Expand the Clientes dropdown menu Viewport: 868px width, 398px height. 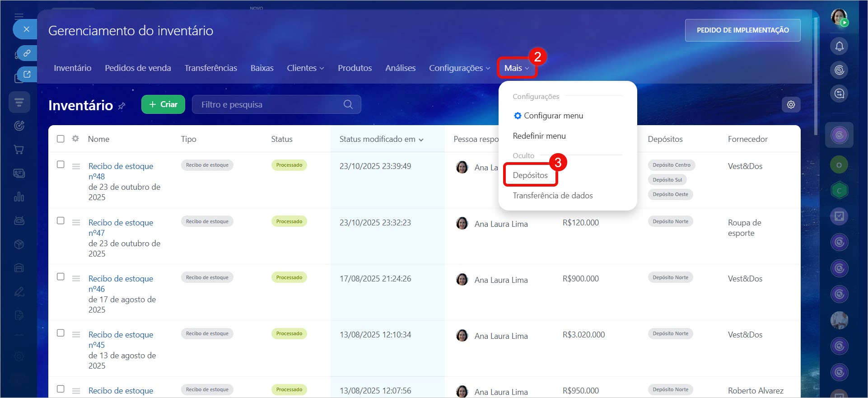point(305,68)
